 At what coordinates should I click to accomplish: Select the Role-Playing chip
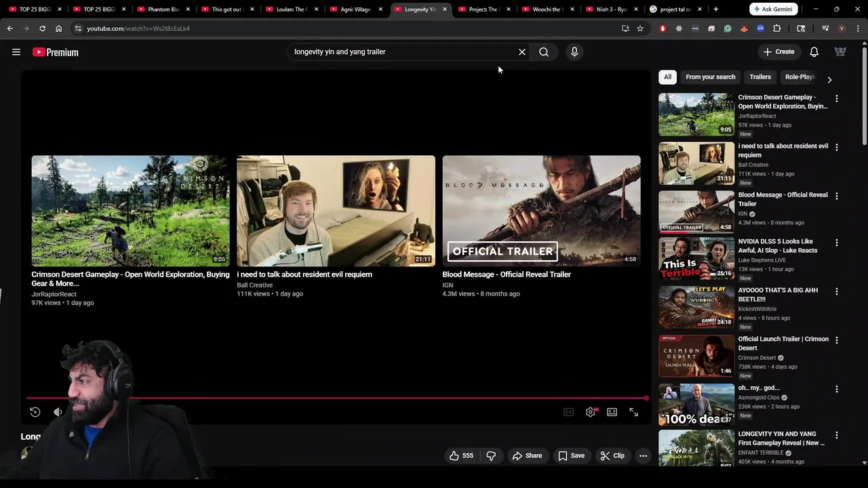coord(799,77)
